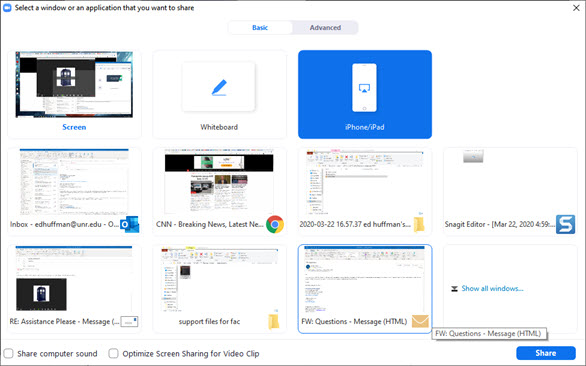Click the Zoom logo icon in title bar
The image size is (586, 366).
click(x=7, y=8)
